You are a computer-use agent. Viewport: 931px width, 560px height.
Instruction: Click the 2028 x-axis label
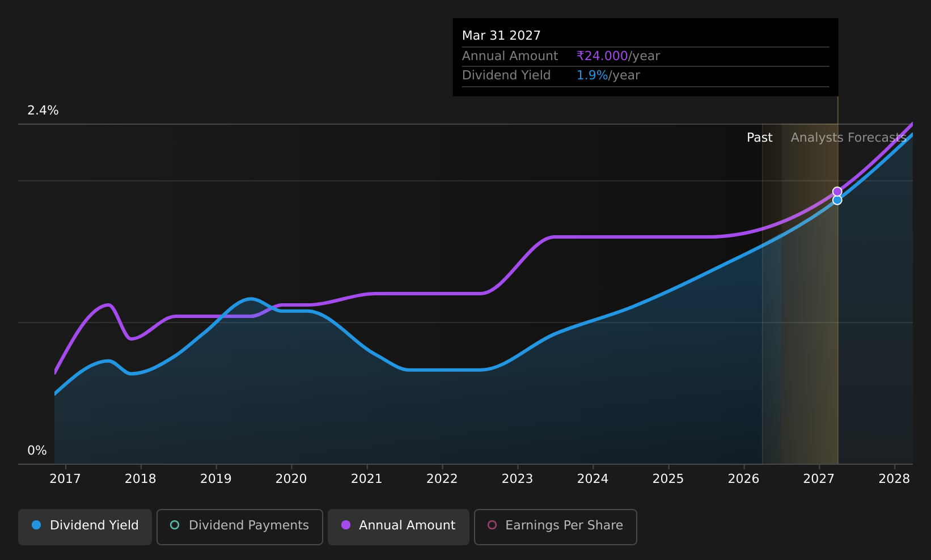pyautogui.click(x=895, y=479)
